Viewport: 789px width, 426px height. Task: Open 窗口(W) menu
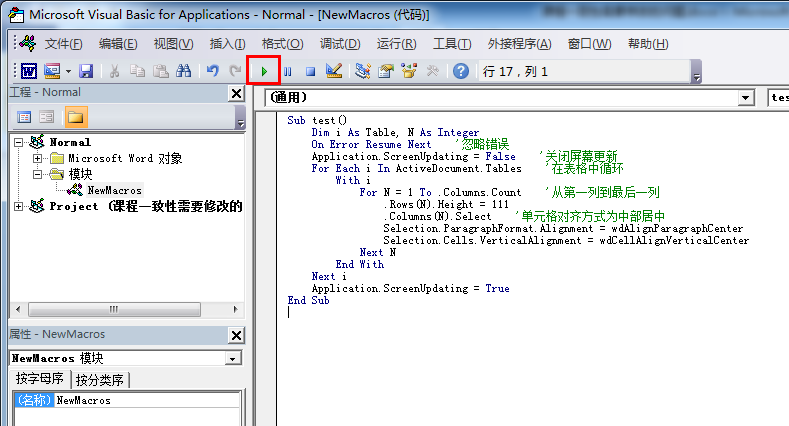[x=589, y=44]
